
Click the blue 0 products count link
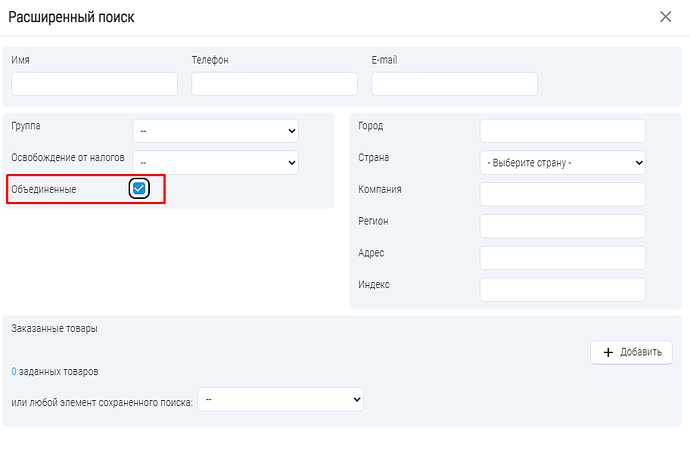point(14,372)
